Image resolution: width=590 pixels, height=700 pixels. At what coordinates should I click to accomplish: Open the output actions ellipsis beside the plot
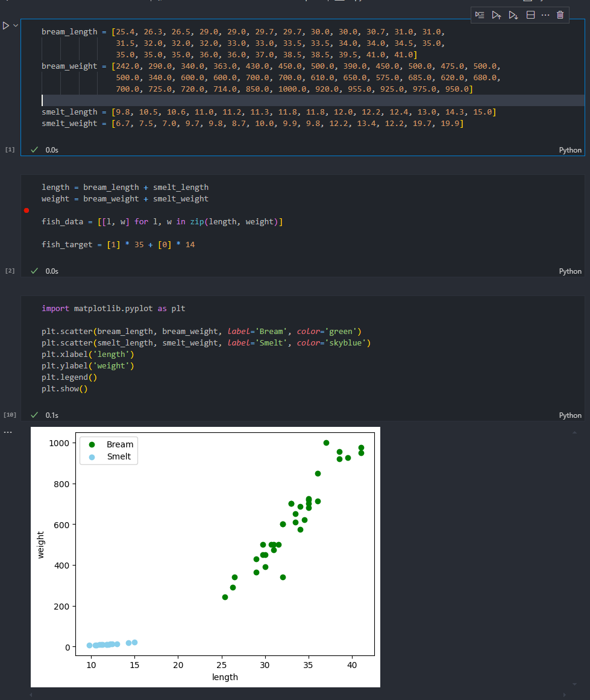[8, 432]
